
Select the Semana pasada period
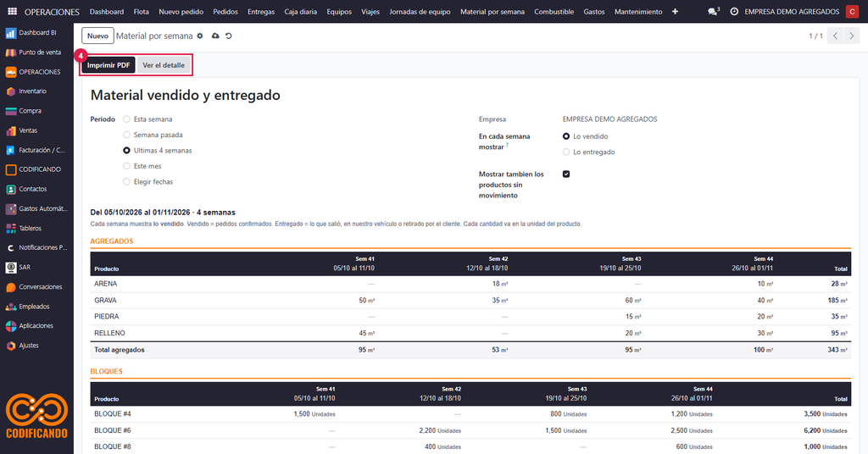127,135
